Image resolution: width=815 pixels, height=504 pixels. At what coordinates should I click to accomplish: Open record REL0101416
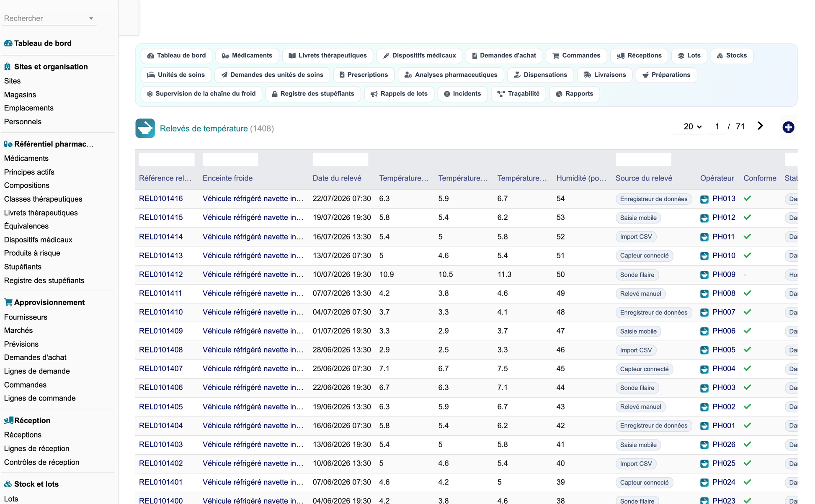tap(161, 198)
